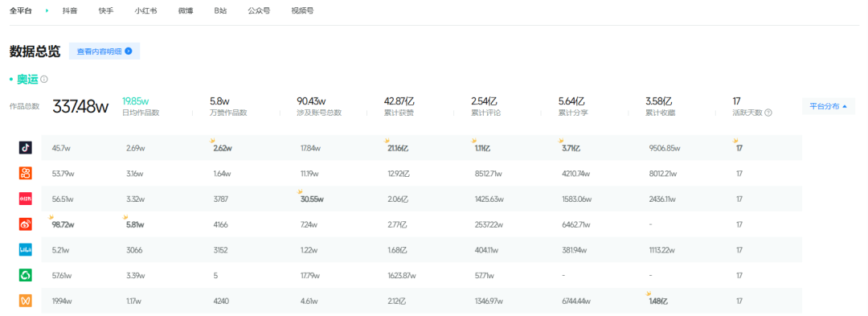Switch to the 微博 tab
This screenshot has width=868, height=316.
point(186,10)
